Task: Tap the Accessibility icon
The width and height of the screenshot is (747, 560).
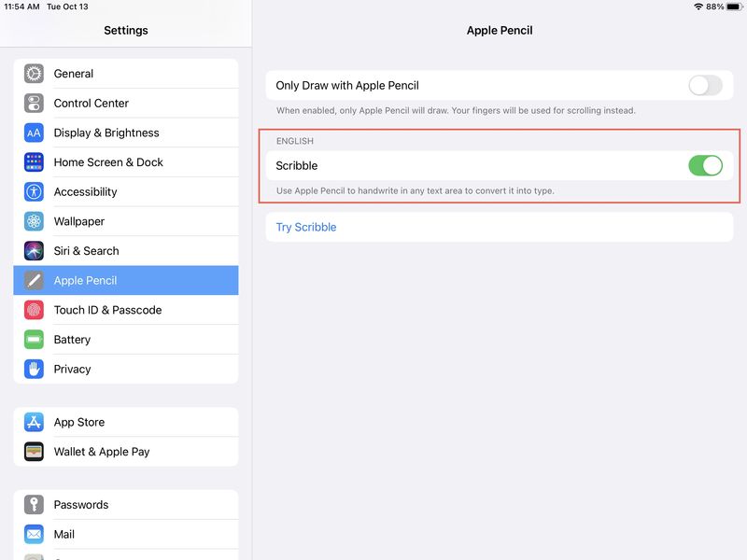Action: click(x=34, y=192)
